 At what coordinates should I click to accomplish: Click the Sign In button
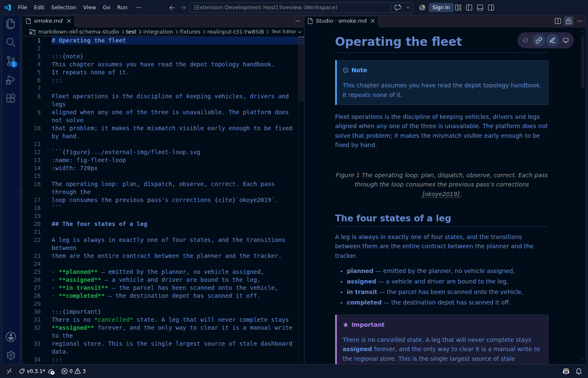click(x=441, y=8)
